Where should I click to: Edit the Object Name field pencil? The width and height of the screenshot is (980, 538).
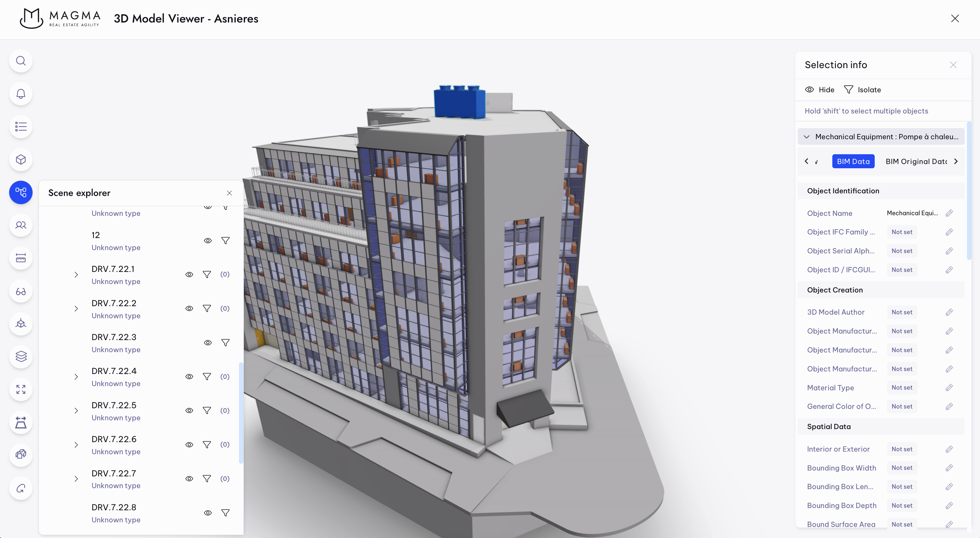(x=949, y=213)
